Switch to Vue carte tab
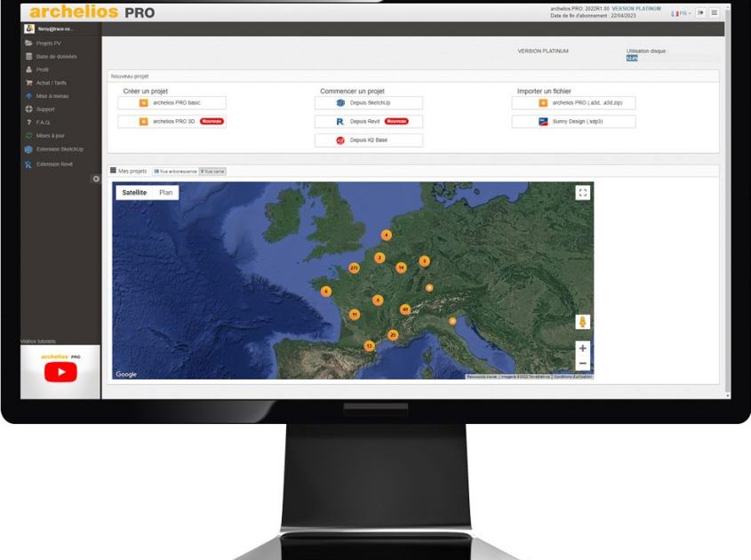The width and height of the screenshot is (751, 560). (212, 172)
